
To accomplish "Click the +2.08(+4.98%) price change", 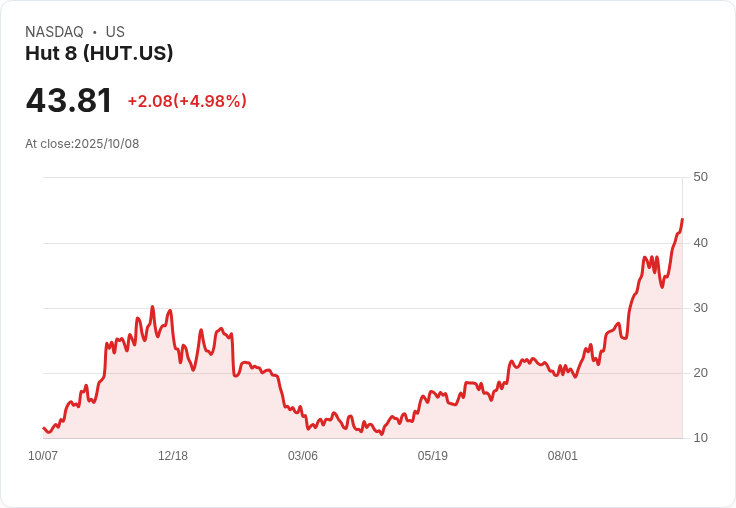I will click(x=187, y=101).
